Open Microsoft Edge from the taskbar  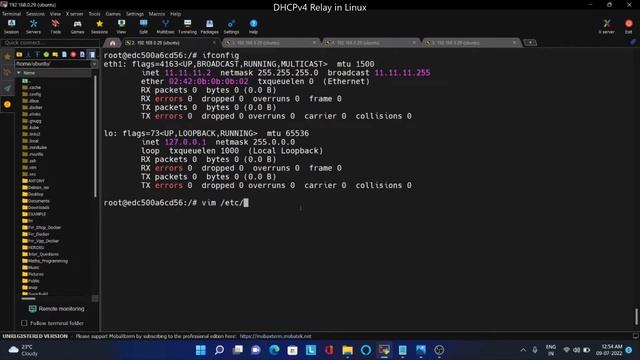[274, 350]
